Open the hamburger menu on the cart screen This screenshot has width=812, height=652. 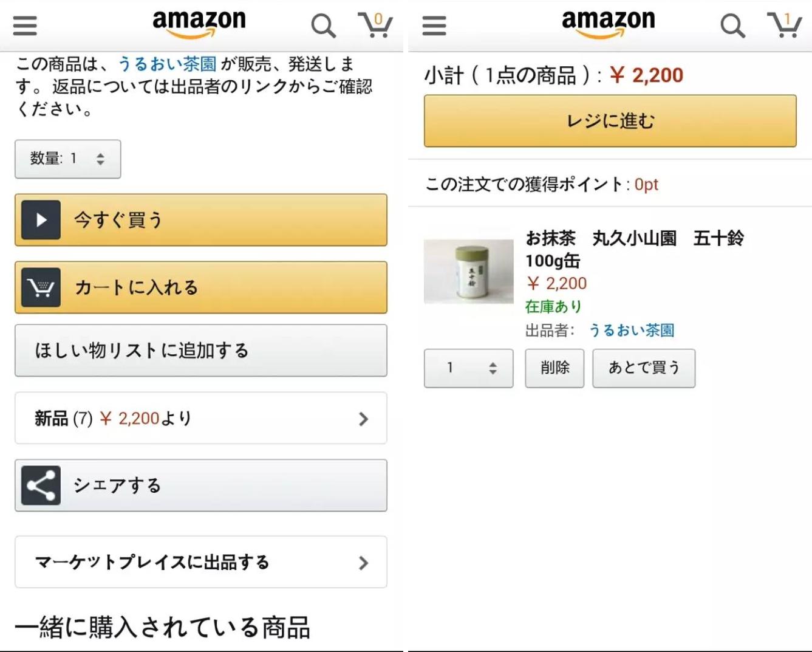coord(433,25)
